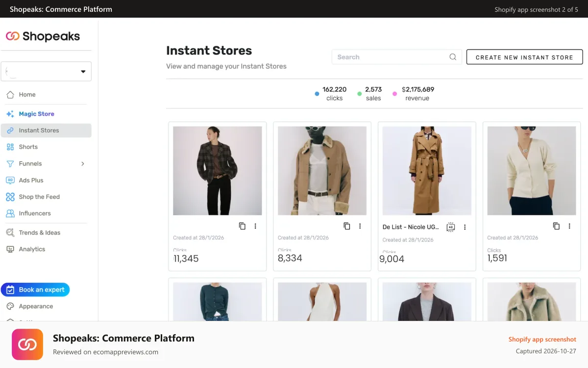The height and width of the screenshot is (368, 588).
Task: Open more options for 1,591 clicks store
Action: (x=569, y=226)
